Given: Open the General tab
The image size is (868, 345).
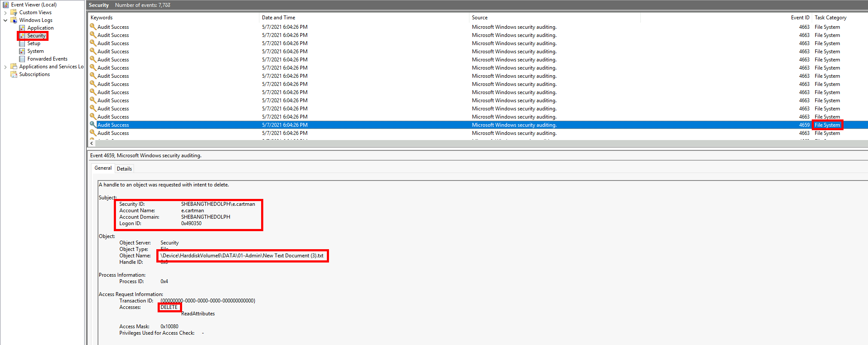Looking at the screenshot, I should click(103, 168).
